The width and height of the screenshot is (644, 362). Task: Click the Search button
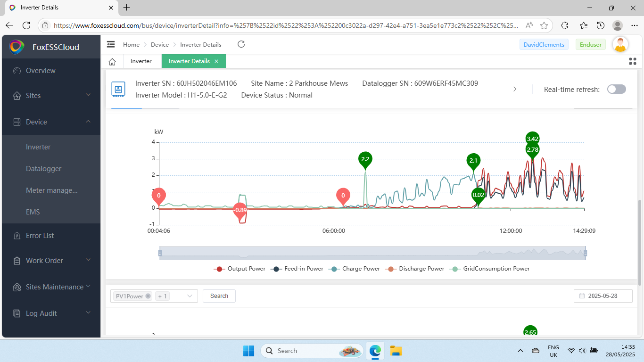219,296
